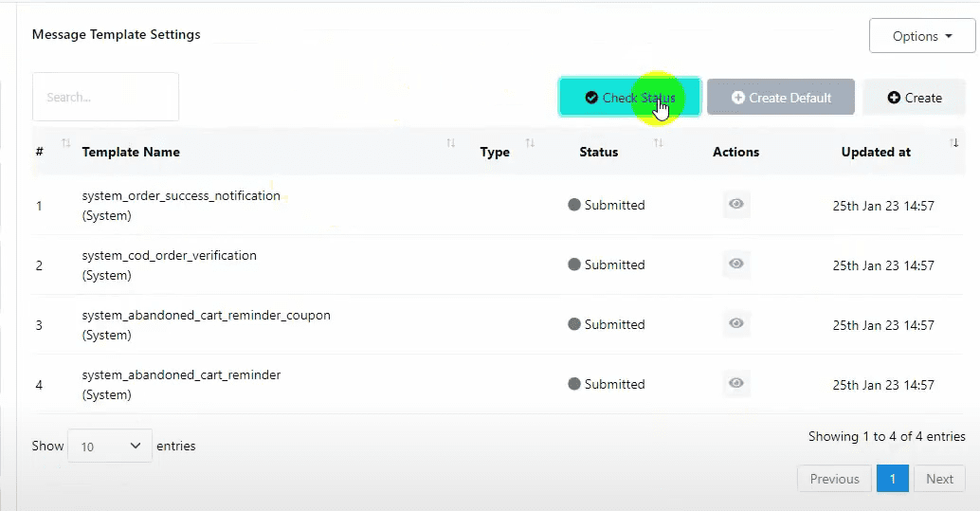
Task: Sort by Updated at column arrows
Action: click(x=953, y=143)
